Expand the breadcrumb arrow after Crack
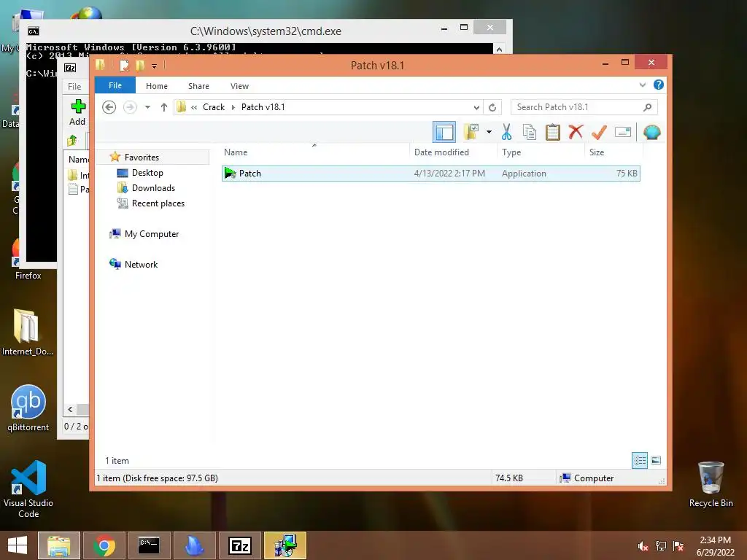Screen dimensions: 747x560 pos(233,107)
